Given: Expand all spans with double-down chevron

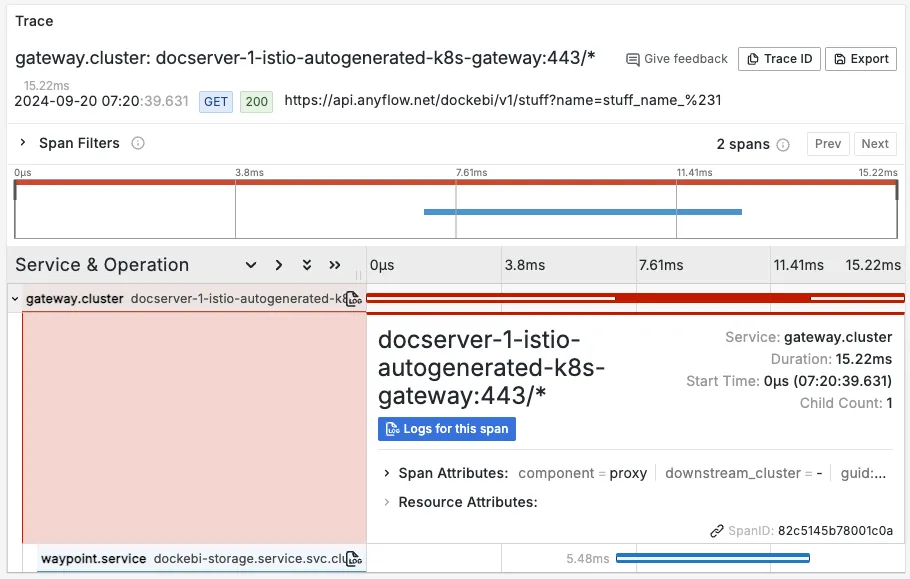Looking at the screenshot, I should click(307, 265).
